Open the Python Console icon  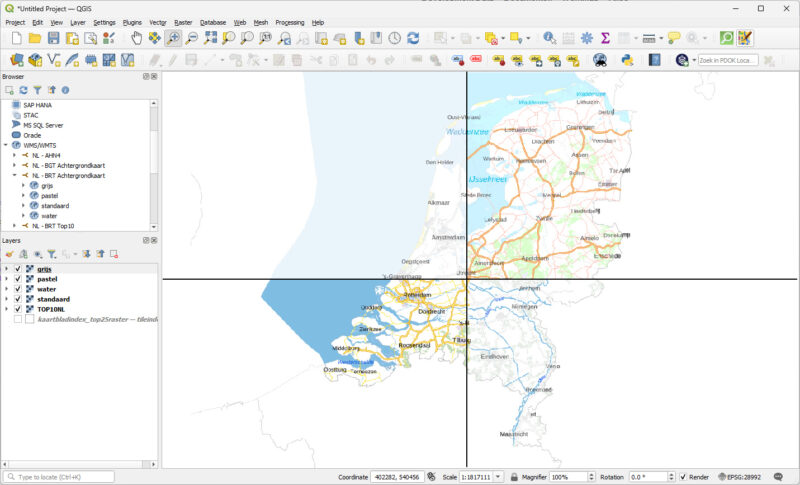627,60
